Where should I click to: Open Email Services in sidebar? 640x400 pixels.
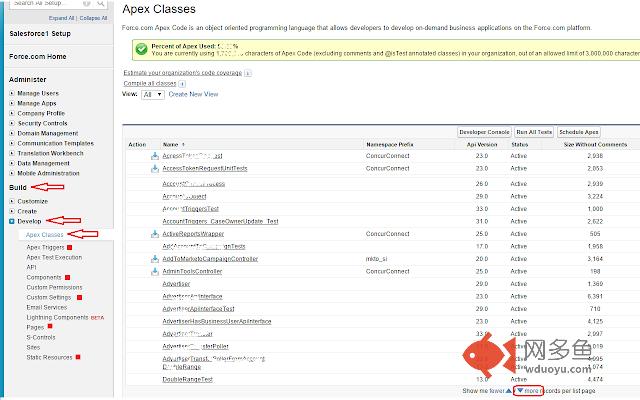[x=47, y=307]
